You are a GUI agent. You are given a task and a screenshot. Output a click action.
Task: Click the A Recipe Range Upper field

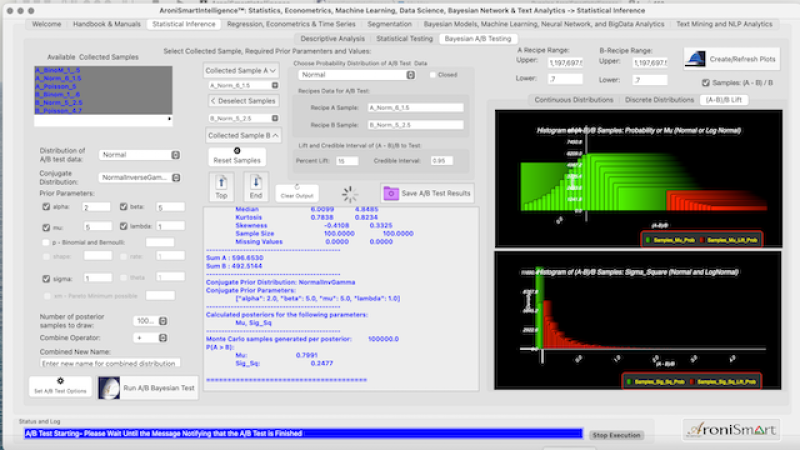point(565,62)
